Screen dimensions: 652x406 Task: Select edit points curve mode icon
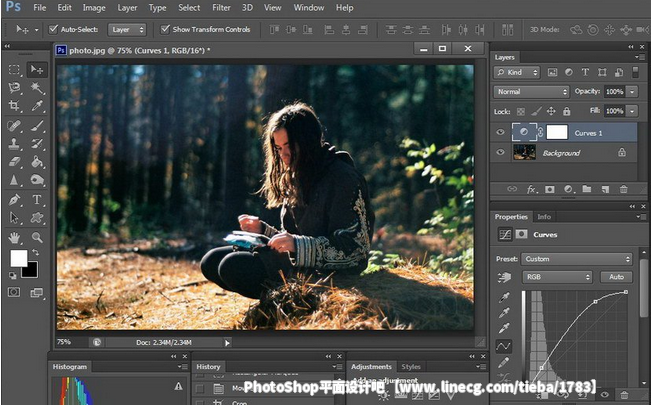tap(504, 346)
